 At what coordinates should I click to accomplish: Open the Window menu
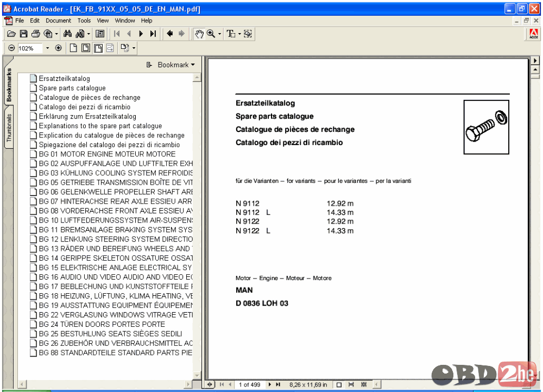[x=125, y=21]
